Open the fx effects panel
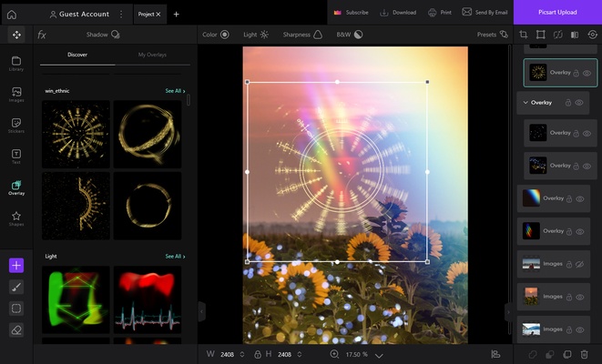602x364 pixels. tap(42, 35)
